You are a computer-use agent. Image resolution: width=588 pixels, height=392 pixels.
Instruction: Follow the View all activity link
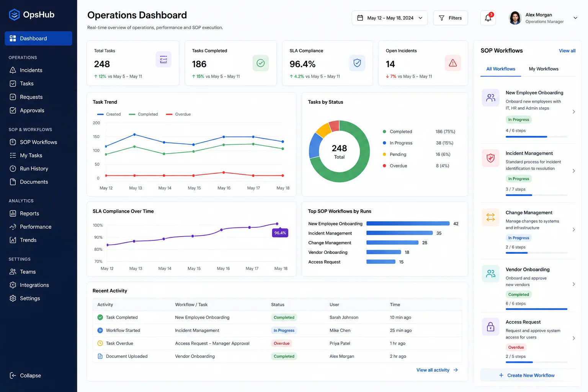point(437,370)
